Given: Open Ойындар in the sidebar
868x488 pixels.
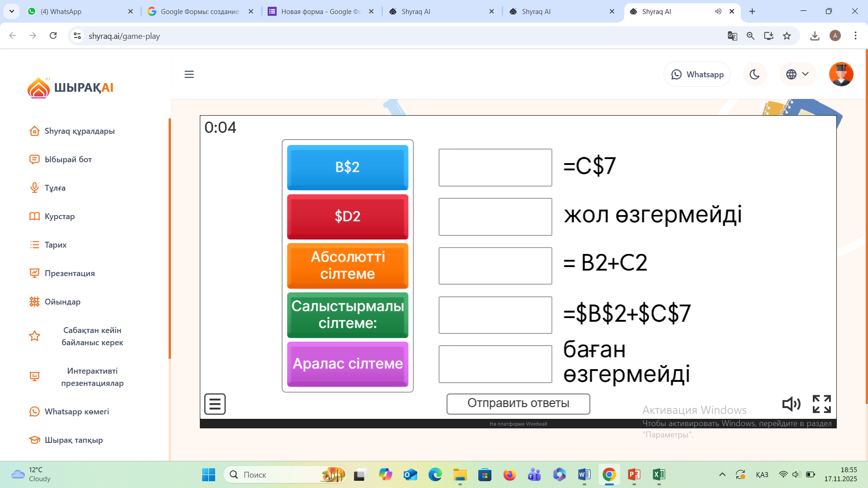Looking at the screenshot, I should (x=62, y=302).
